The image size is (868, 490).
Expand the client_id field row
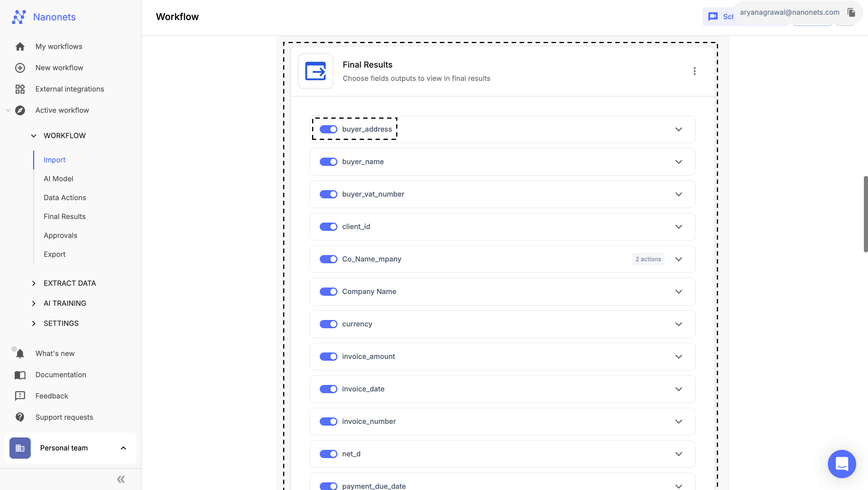pyautogui.click(x=679, y=227)
